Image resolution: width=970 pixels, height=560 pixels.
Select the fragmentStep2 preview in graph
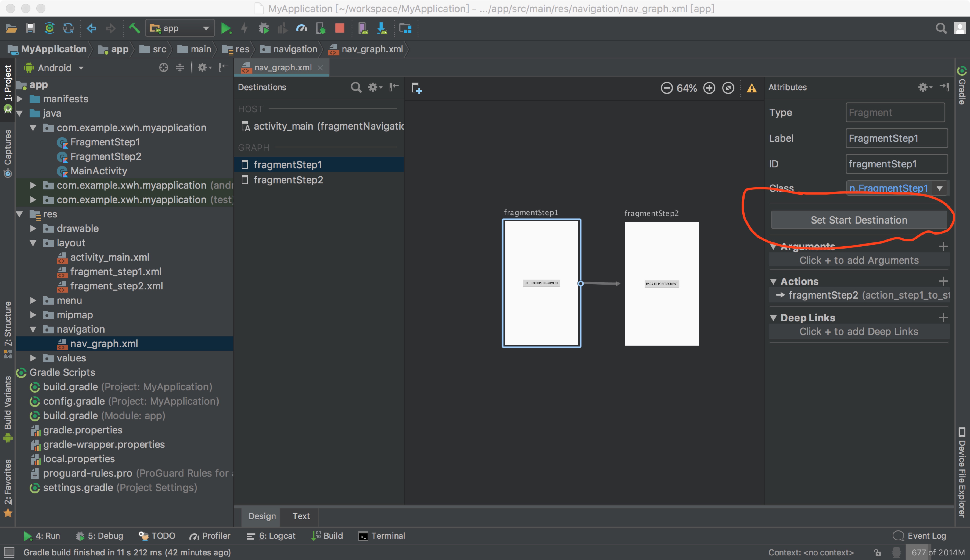tap(661, 283)
